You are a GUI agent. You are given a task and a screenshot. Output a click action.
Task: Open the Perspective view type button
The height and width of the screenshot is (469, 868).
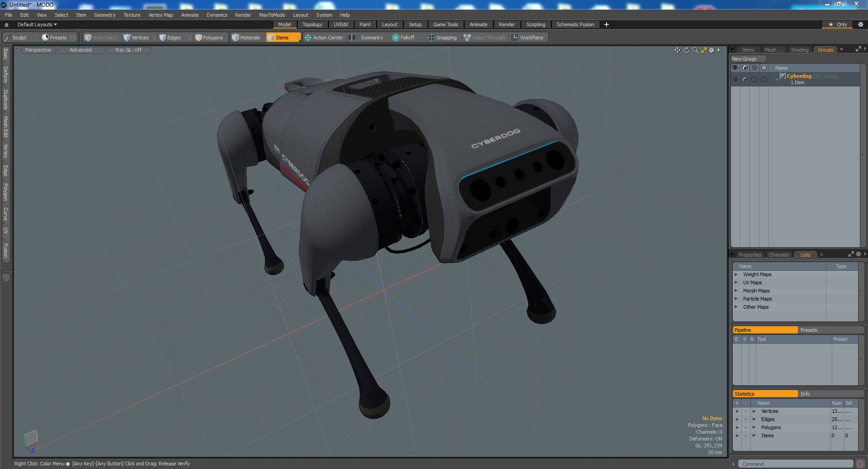[x=38, y=50]
